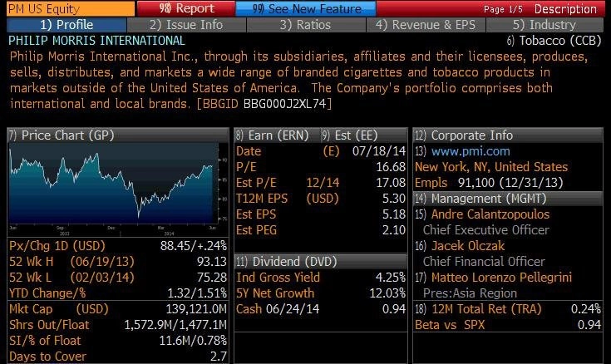
Task: Open the 3) Ratios tab
Action: (x=306, y=25)
